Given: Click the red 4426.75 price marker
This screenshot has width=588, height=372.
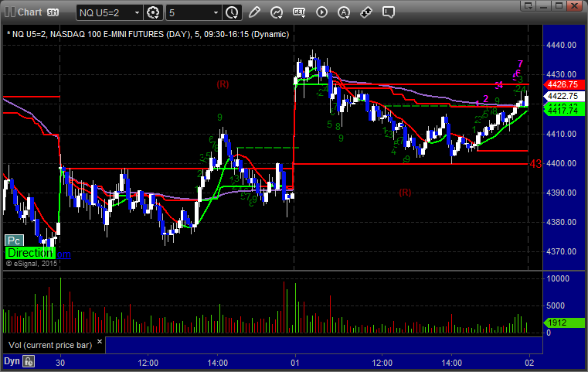Looking at the screenshot, I should click(x=564, y=85).
